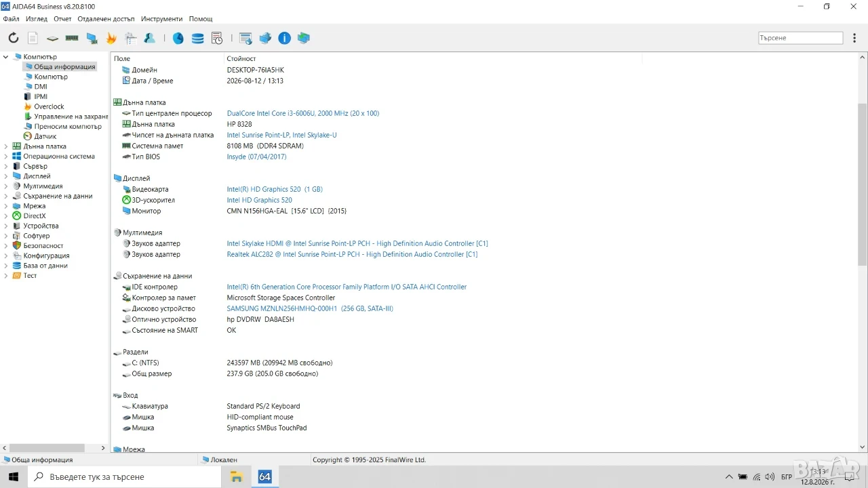Expand the Съхранение на данни tree node

(x=6, y=196)
